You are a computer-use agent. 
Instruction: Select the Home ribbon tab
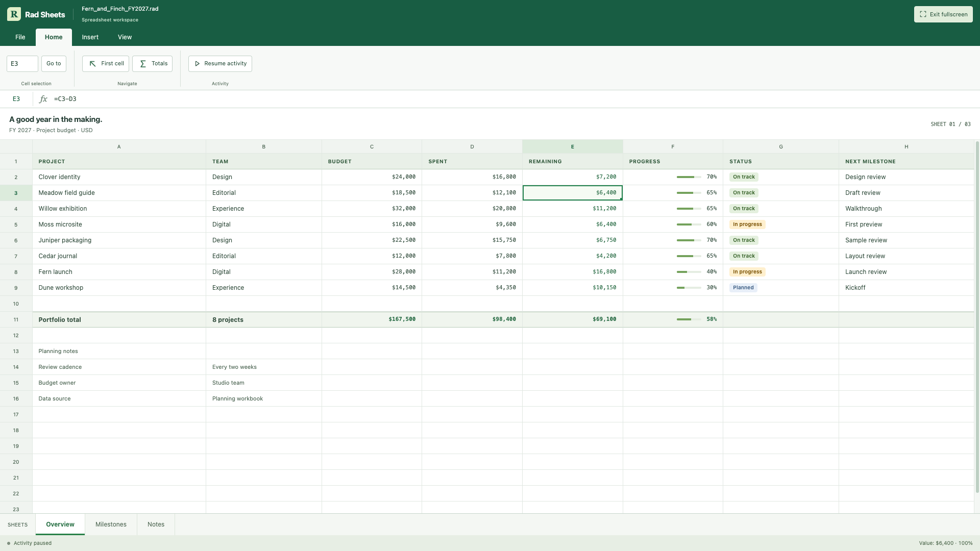54,37
